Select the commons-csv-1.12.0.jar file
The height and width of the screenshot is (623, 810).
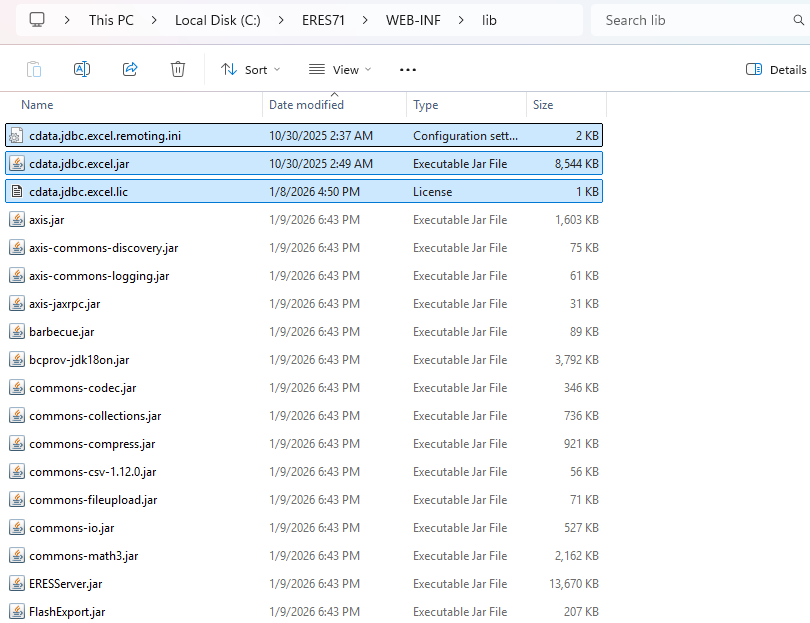(92, 472)
